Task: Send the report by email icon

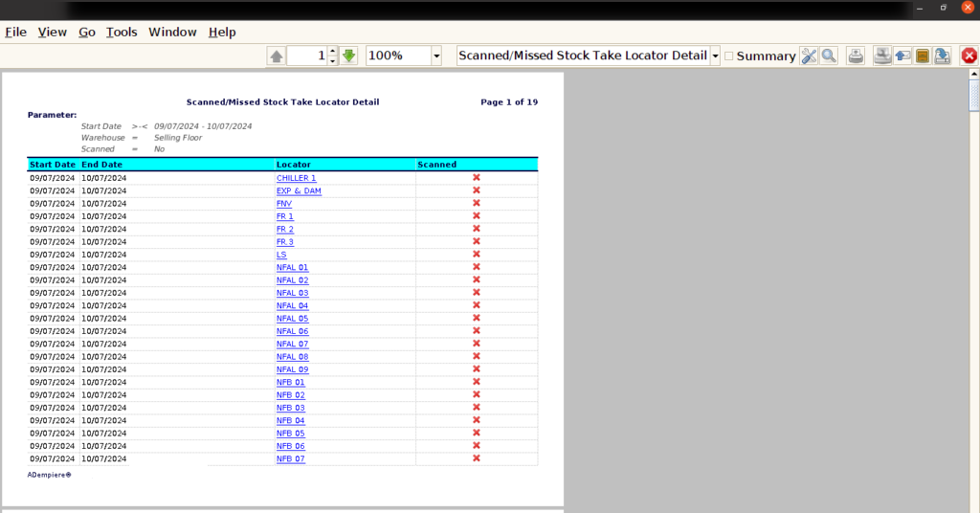Action: pyautogui.click(x=902, y=56)
